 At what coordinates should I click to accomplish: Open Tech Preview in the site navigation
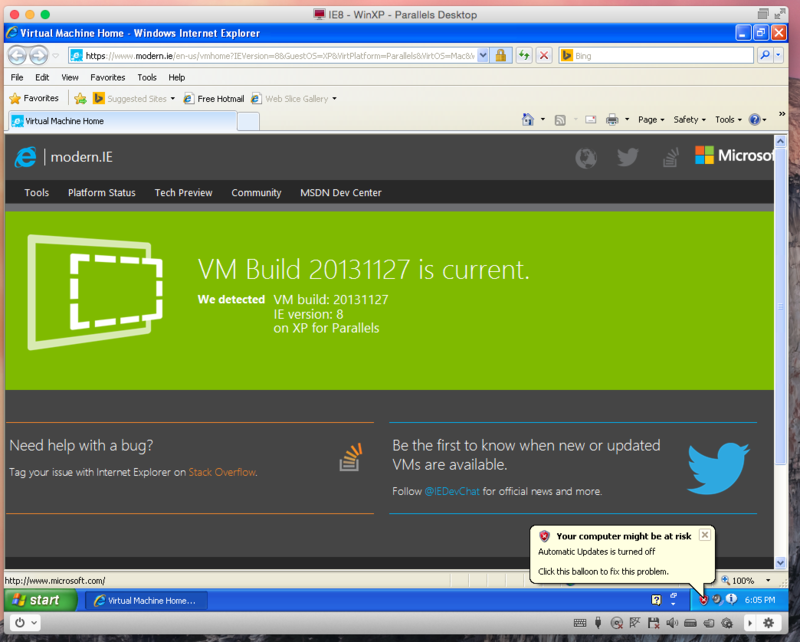pos(184,193)
